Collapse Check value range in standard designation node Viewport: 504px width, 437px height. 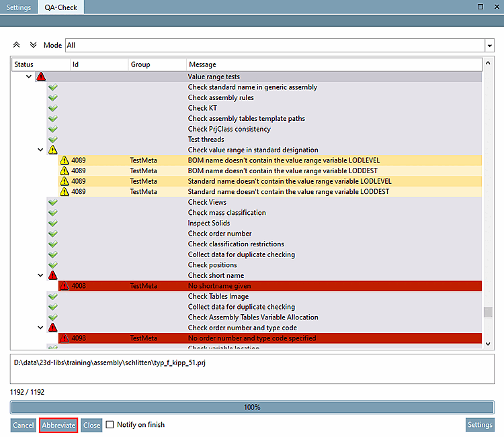40,150
